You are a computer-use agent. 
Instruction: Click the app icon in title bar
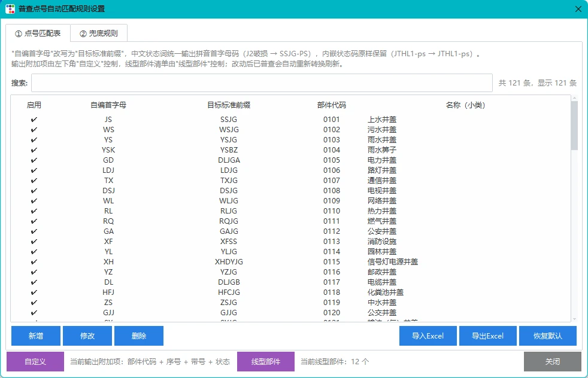pos(10,8)
